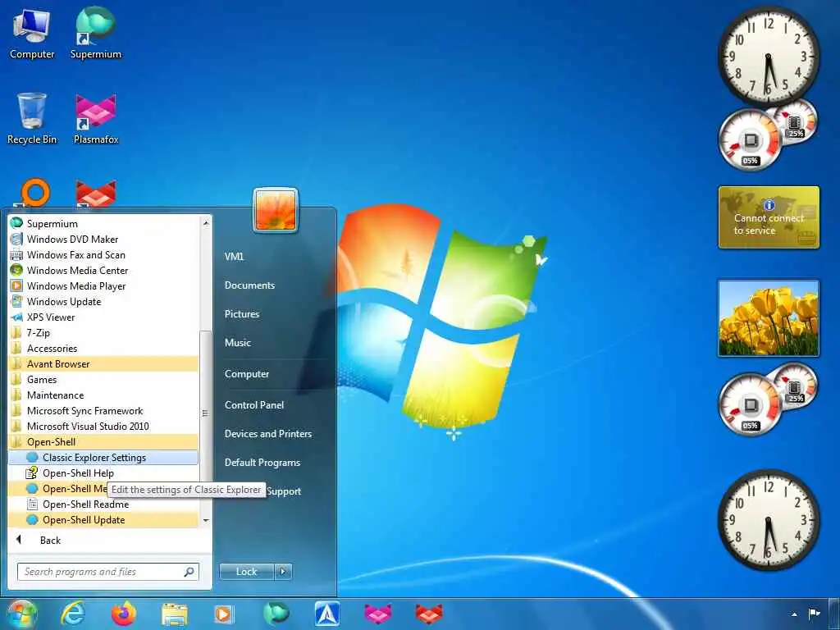Click the Open-Shell Help question mark icon
Image resolution: width=840 pixels, height=630 pixels.
coord(32,472)
